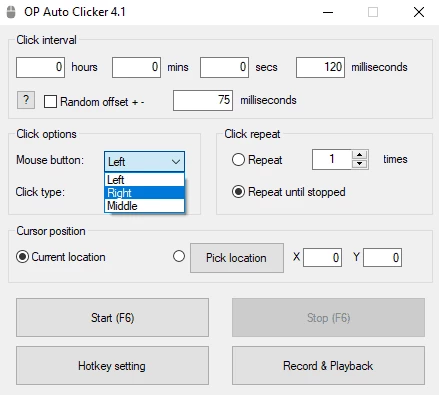439x395 pixels.
Task: Focus the click interval milliseconds field showing 120
Action: coord(320,67)
